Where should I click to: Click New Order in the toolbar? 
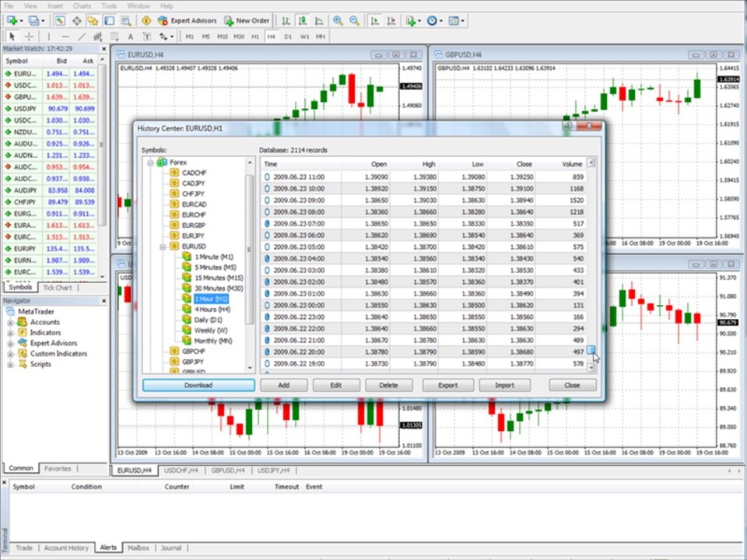247,20
